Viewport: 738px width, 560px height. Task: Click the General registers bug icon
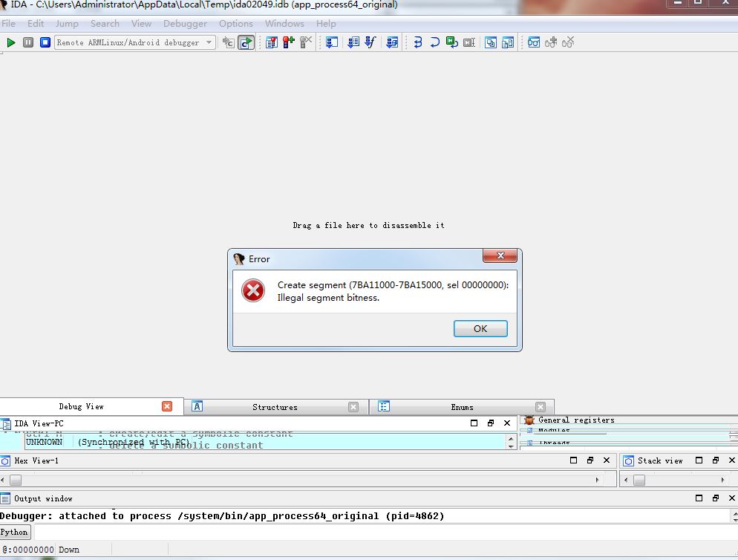(529, 420)
